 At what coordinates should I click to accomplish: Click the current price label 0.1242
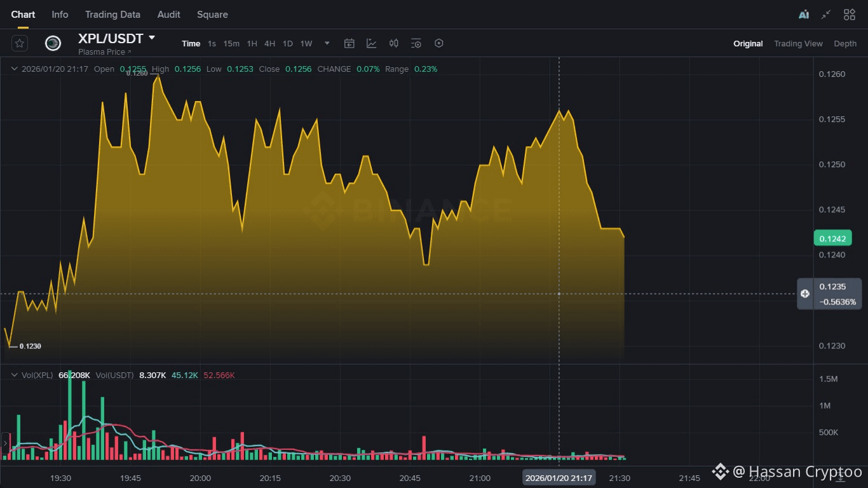click(x=832, y=238)
